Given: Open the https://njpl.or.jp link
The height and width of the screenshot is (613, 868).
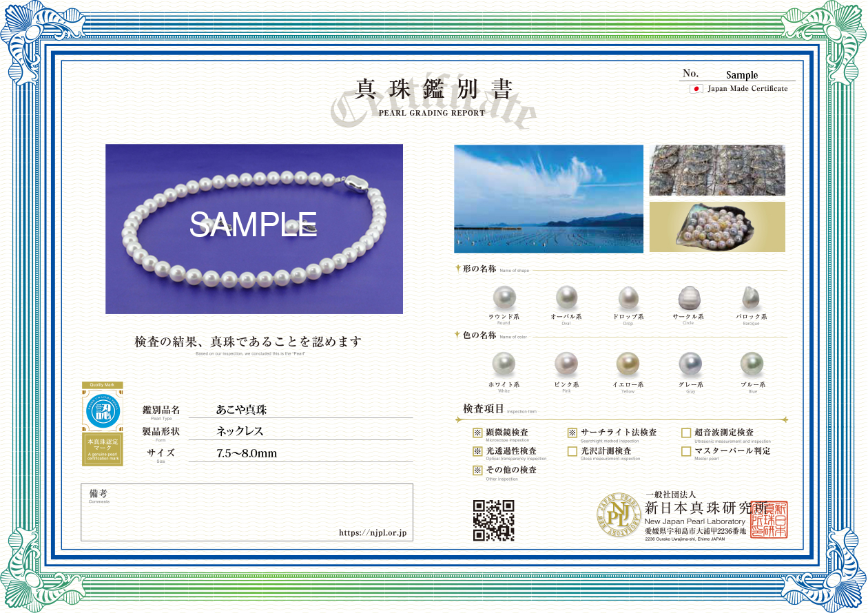Looking at the screenshot, I should (x=373, y=532).
